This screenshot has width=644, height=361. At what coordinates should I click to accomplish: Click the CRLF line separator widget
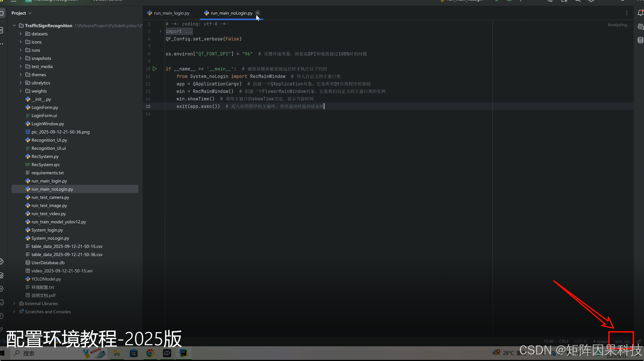tap(564, 341)
